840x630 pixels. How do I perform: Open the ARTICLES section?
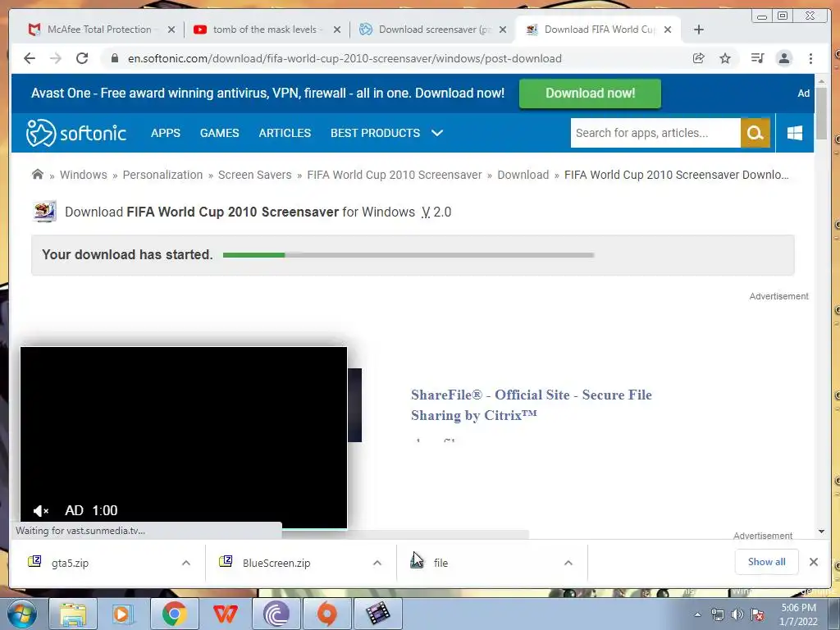click(285, 133)
